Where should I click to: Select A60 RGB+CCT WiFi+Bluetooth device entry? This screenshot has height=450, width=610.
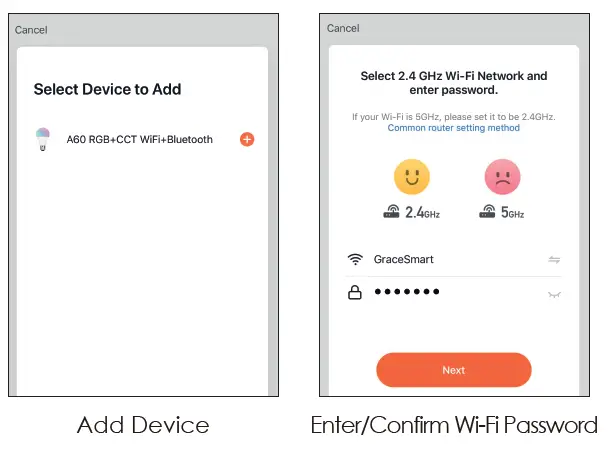pos(144,139)
